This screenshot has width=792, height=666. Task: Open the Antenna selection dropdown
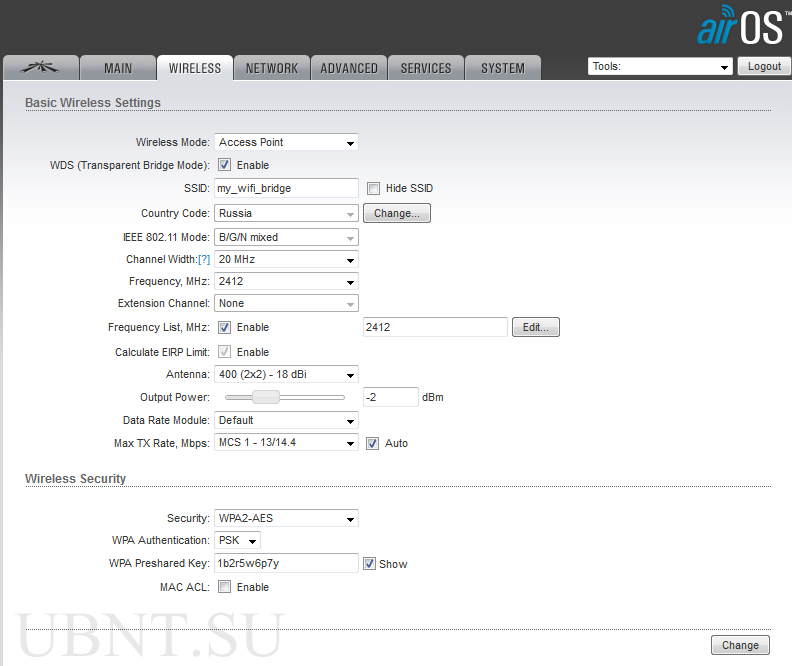coord(286,375)
